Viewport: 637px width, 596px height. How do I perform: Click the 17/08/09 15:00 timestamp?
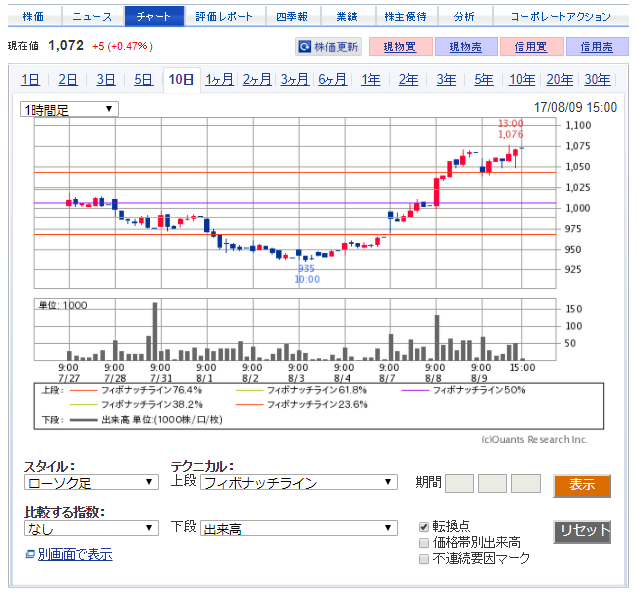point(575,107)
